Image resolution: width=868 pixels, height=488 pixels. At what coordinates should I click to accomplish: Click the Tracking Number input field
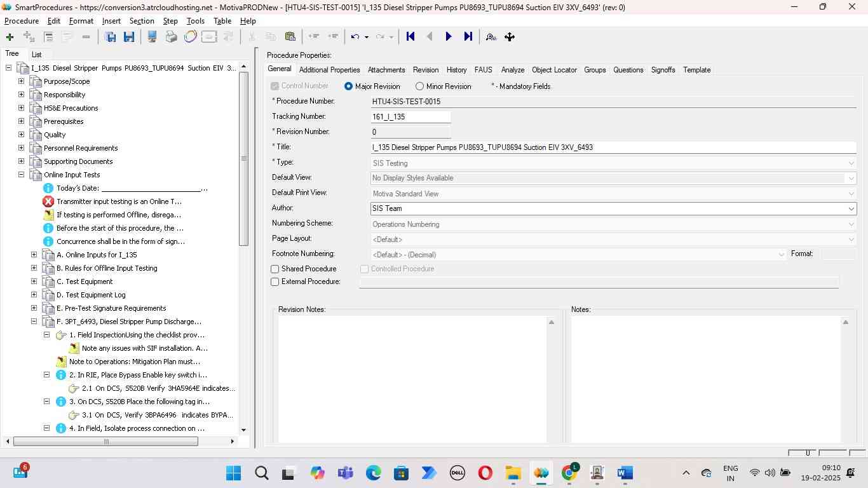point(410,117)
